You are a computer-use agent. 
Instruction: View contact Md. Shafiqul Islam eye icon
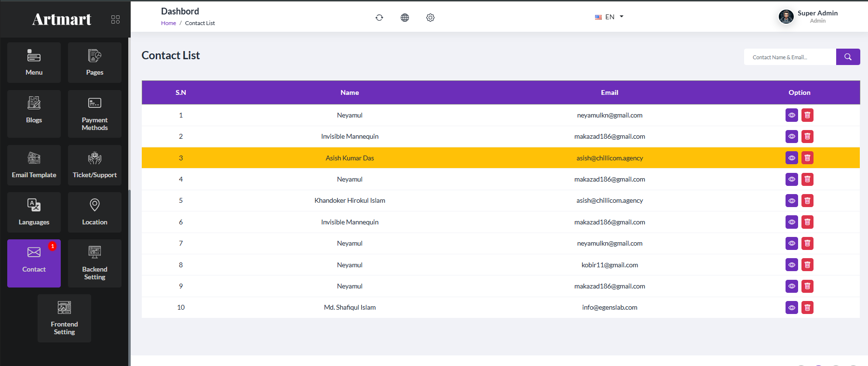(x=792, y=307)
